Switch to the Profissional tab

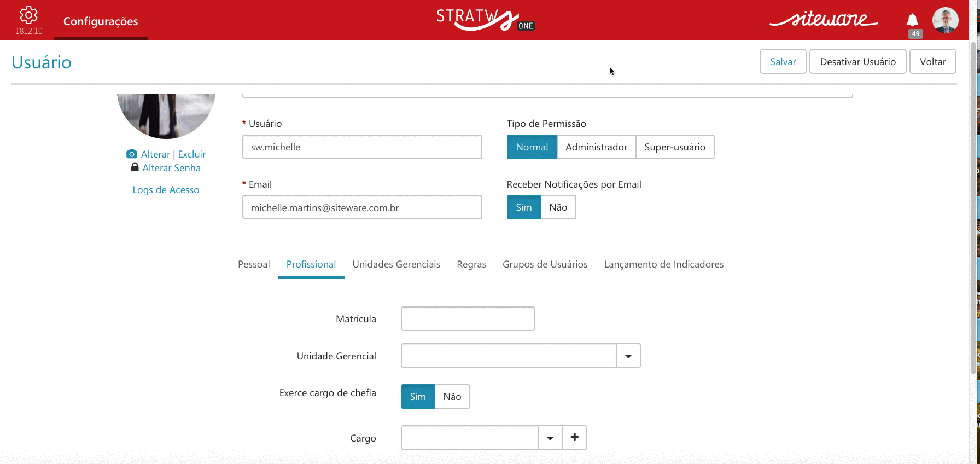311,264
